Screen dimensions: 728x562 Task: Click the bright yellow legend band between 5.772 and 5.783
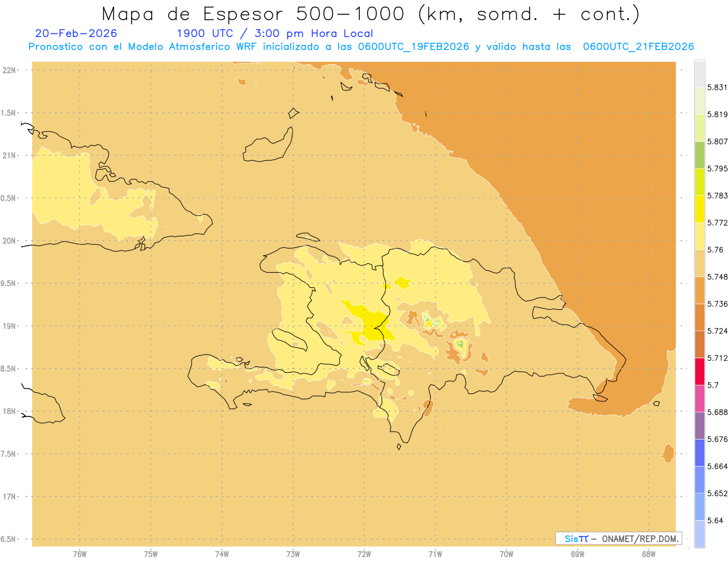coord(699,209)
